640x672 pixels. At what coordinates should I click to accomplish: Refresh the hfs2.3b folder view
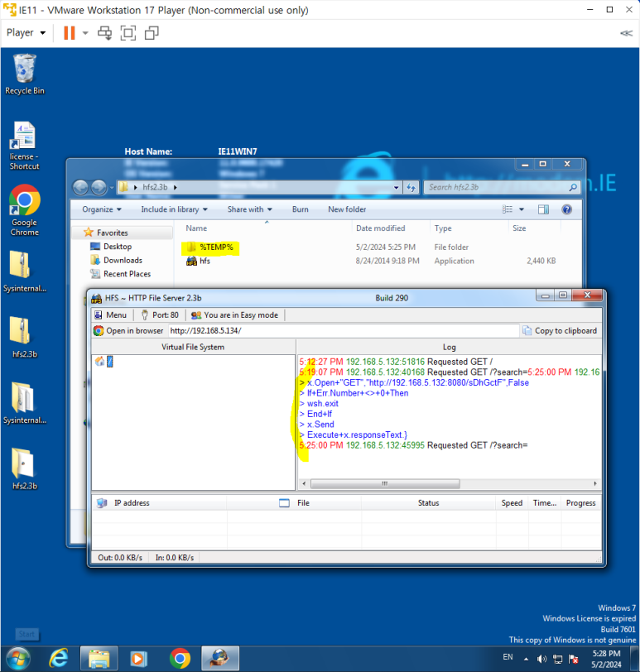(411, 187)
